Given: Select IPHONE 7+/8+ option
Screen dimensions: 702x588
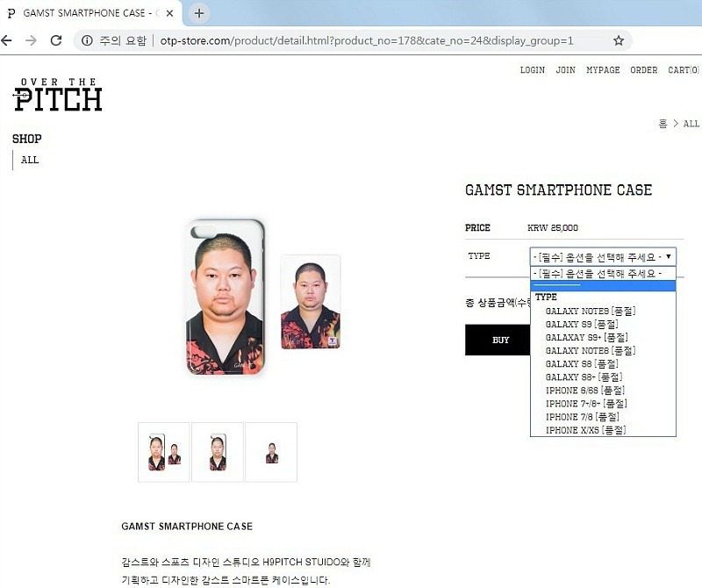Looking at the screenshot, I should [603, 404].
